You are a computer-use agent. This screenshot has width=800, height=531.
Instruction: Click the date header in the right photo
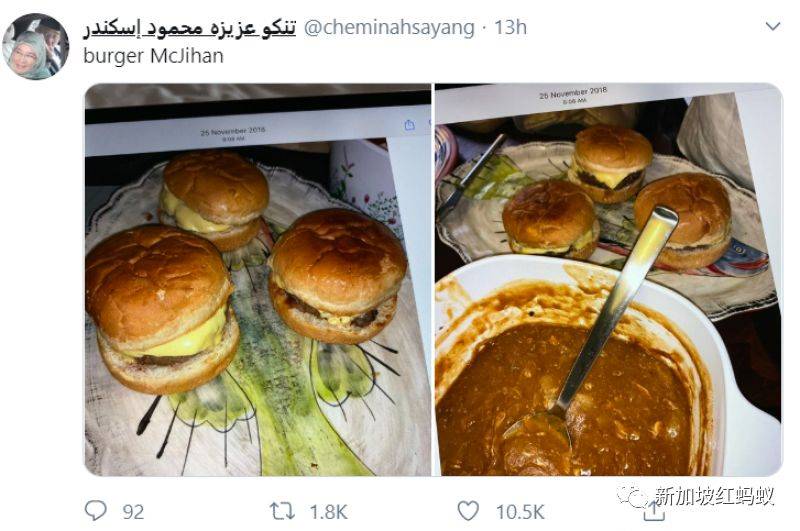tap(573, 93)
